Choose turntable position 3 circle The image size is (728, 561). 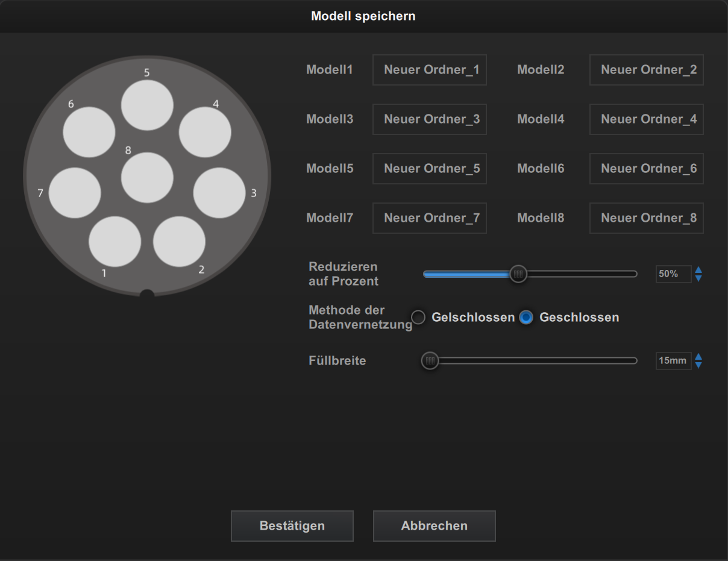click(219, 193)
